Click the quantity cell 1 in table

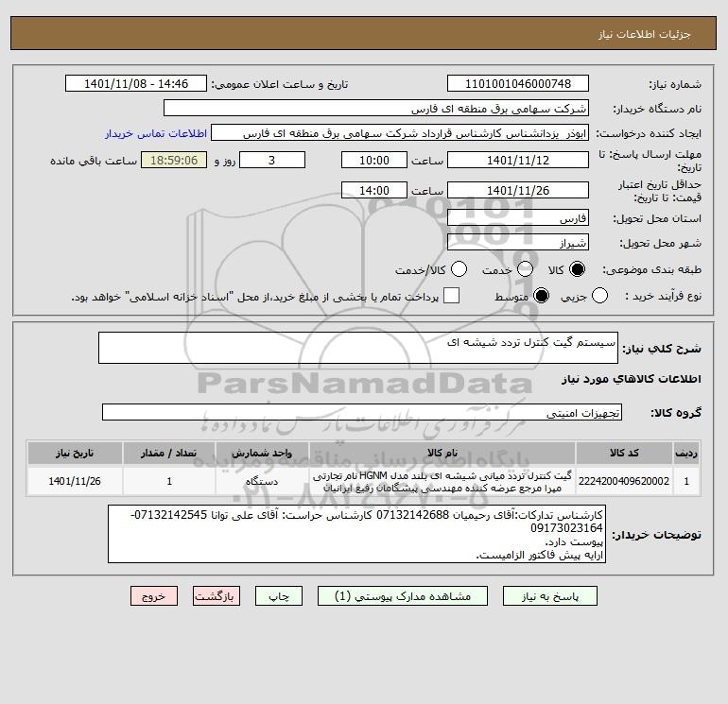pyautogui.click(x=169, y=481)
